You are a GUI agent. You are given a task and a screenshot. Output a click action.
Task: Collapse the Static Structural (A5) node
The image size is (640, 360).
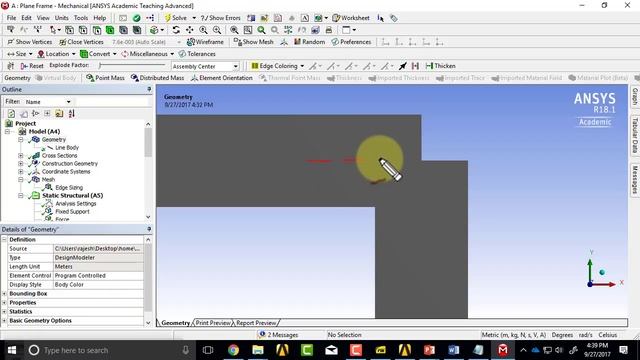[21, 196]
